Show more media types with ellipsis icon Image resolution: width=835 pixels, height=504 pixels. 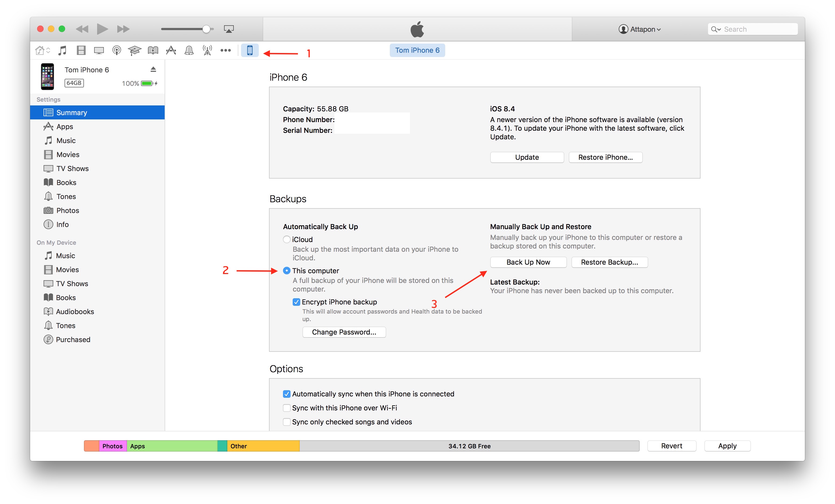click(x=226, y=51)
